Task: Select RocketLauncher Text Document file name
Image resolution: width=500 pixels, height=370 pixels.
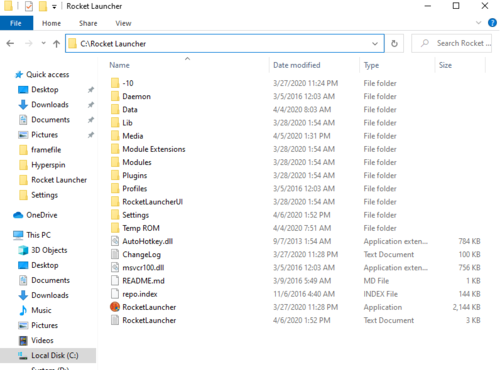Action: tap(149, 320)
